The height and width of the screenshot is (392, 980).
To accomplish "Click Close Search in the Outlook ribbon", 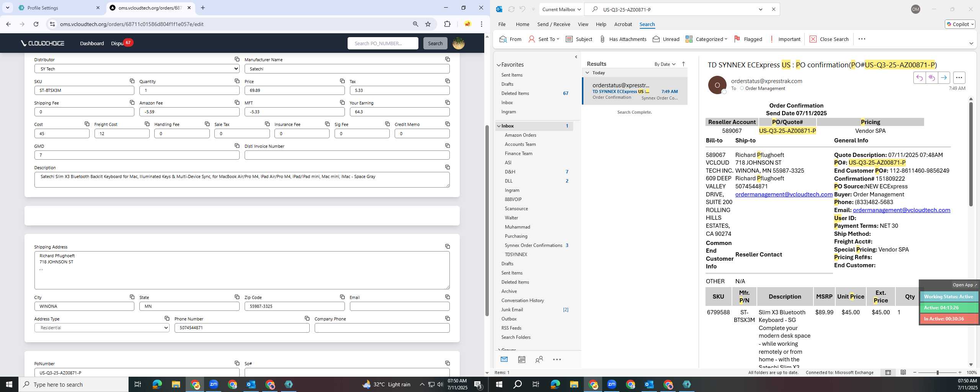I will [x=829, y=39].
